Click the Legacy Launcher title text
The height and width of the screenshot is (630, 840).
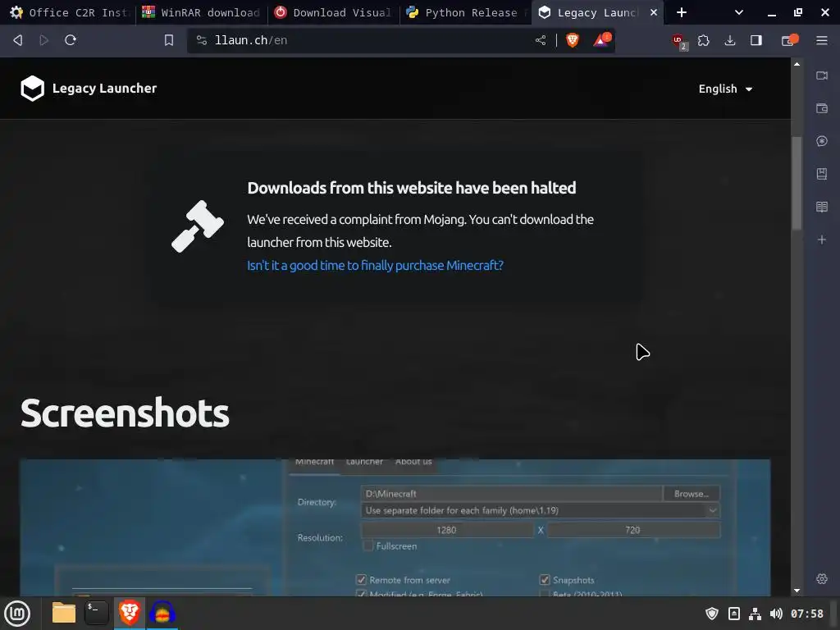(x=104, y=89)
